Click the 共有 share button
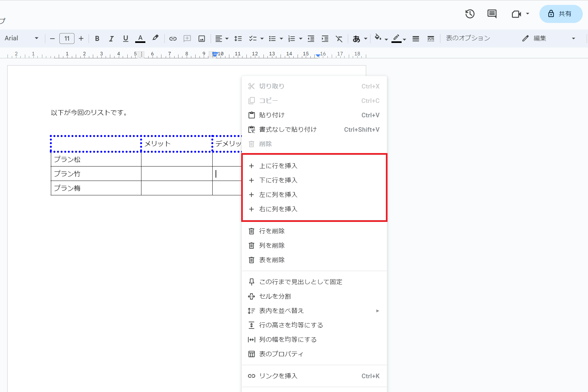 pyautogui.click(x=560, y=14)
